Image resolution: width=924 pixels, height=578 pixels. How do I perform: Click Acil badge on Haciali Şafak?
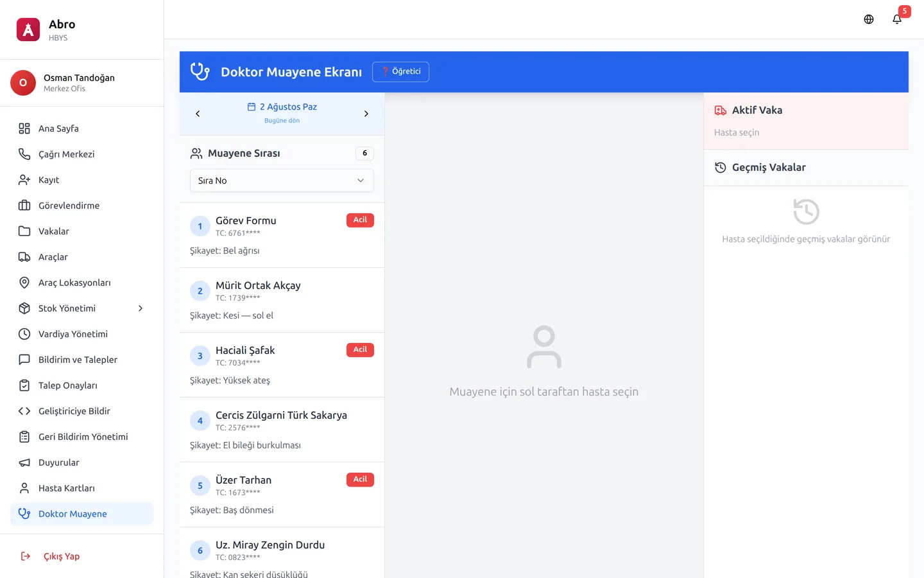360,350
